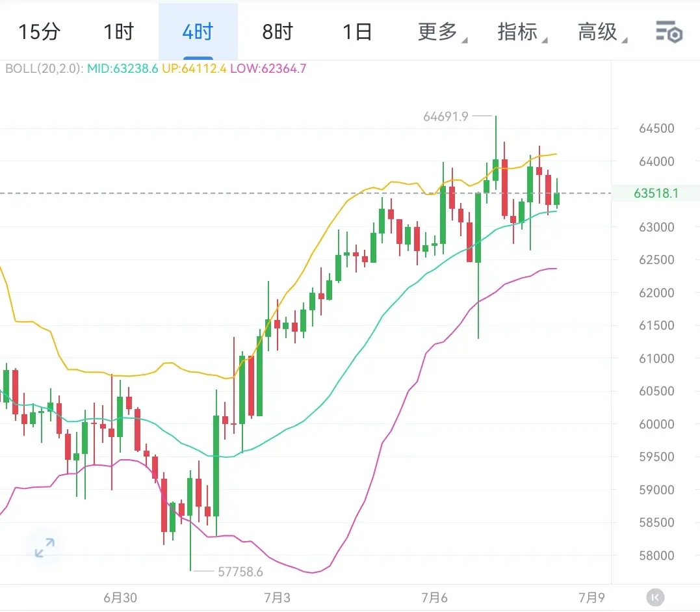
Task: Switch to the 15分 timeframe
Action: point(39,32)
